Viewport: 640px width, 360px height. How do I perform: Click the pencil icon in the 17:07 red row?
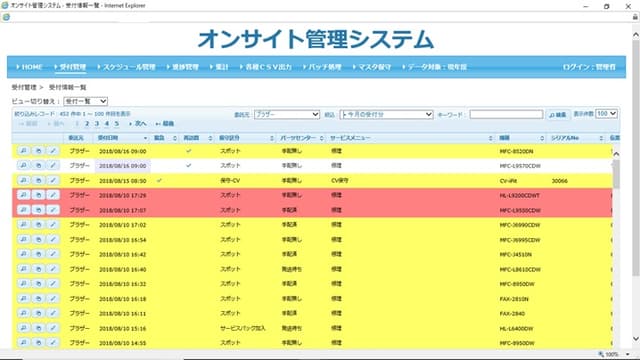coord(53,210)
